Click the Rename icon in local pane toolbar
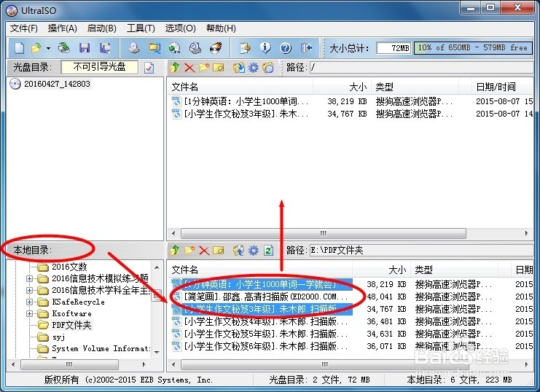This screenshot has height=392, width=540. tap(219, 251)
